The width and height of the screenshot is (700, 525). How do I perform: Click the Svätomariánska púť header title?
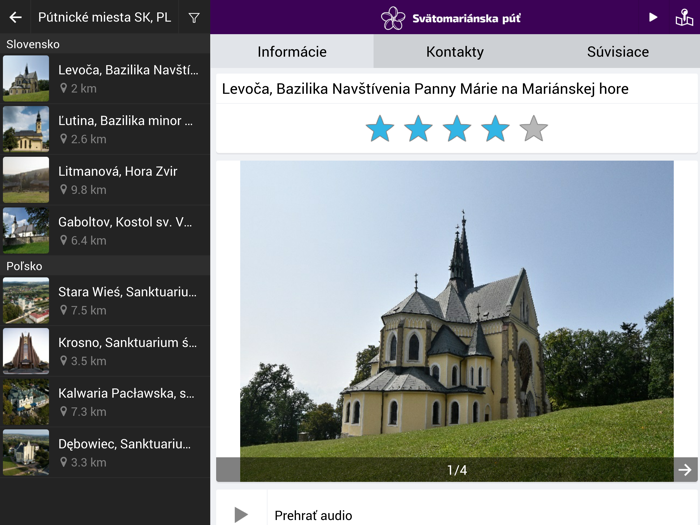(x=466, y=18)
